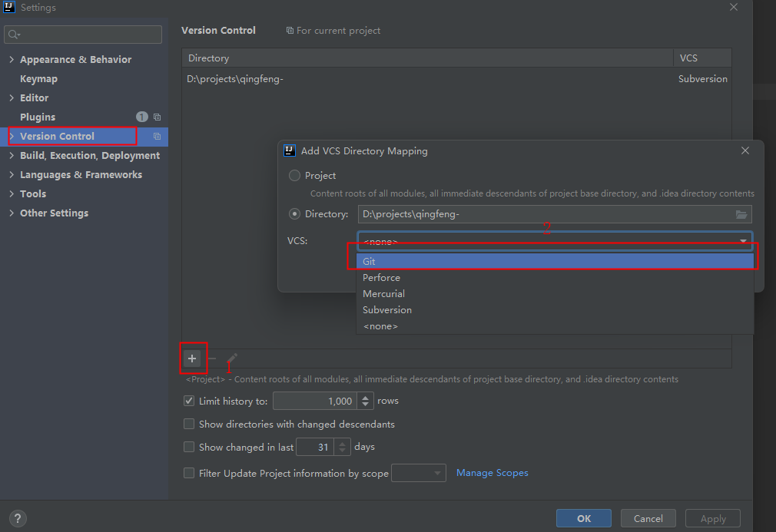Viewport: 776px width, 532px height.
Task: Open the scope filter dropdown
Action: (419, 473)
